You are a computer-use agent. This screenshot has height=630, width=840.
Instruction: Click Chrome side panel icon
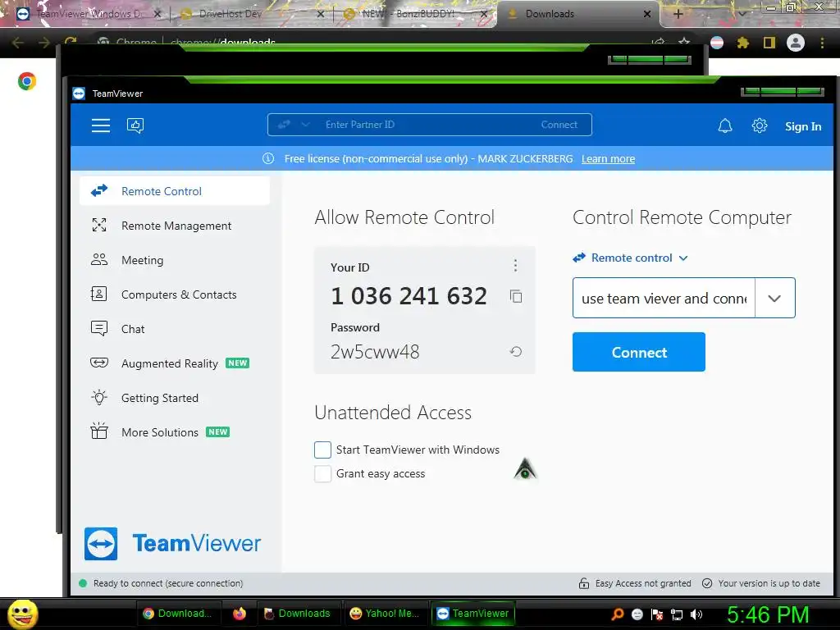(769, 43)
